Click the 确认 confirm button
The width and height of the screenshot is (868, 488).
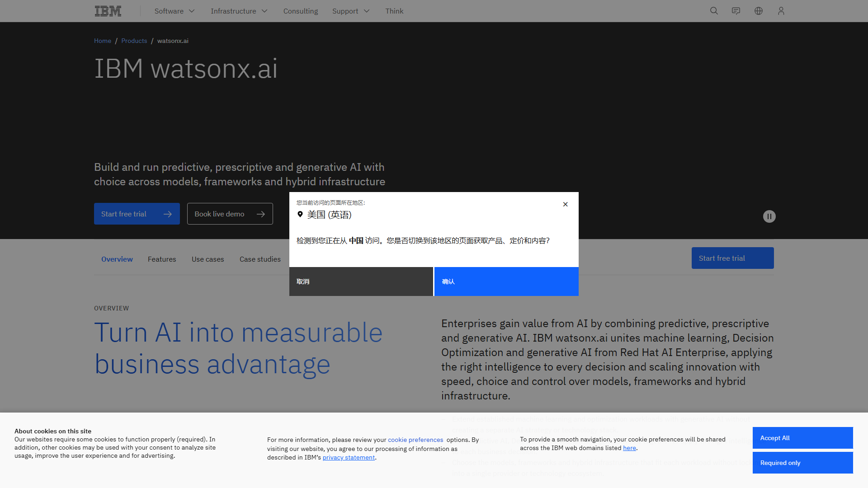click(506, 282)
